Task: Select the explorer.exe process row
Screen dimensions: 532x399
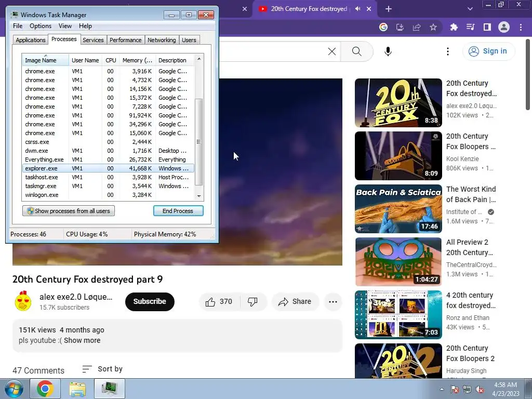Action: pos(108,168)
